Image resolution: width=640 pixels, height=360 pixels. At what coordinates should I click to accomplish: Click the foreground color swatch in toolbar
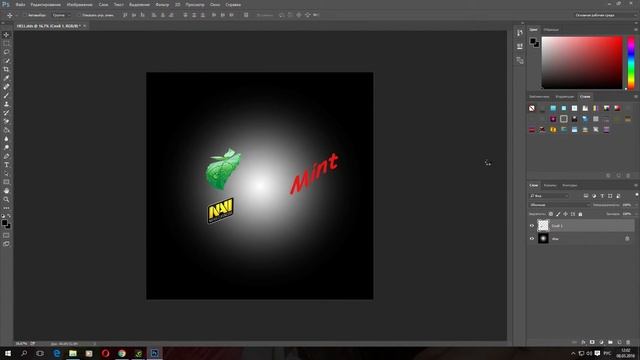tap(4, 223)
